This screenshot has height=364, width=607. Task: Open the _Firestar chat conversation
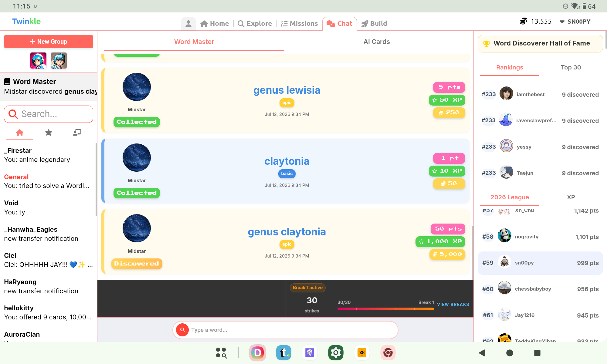pos(49,155)
